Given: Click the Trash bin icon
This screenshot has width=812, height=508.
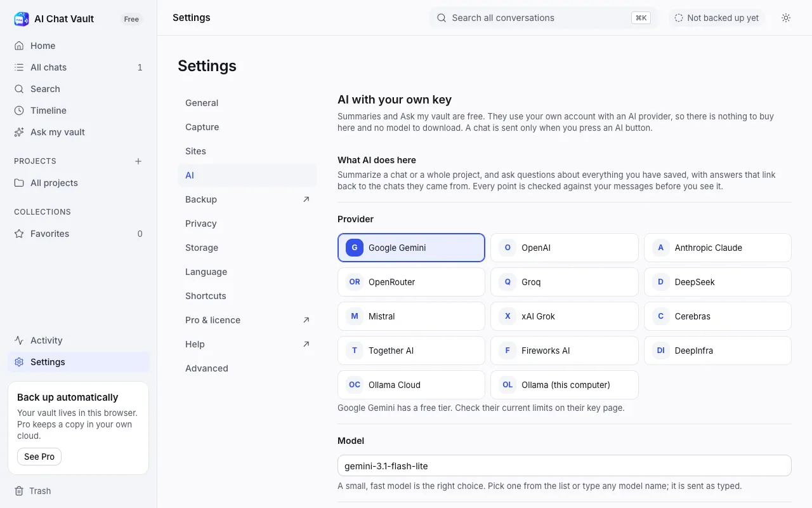Looking at the screenshot, I should click(x=19, y=491).
